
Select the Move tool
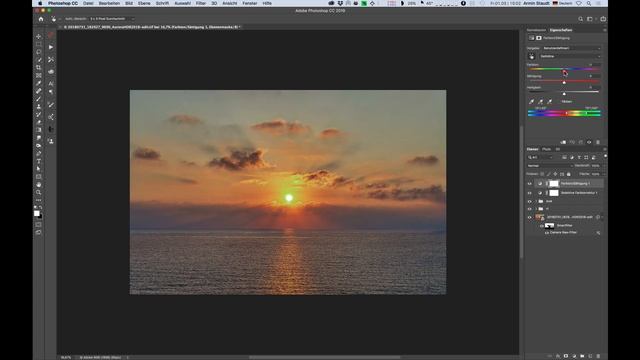click(x=39, y=36)
